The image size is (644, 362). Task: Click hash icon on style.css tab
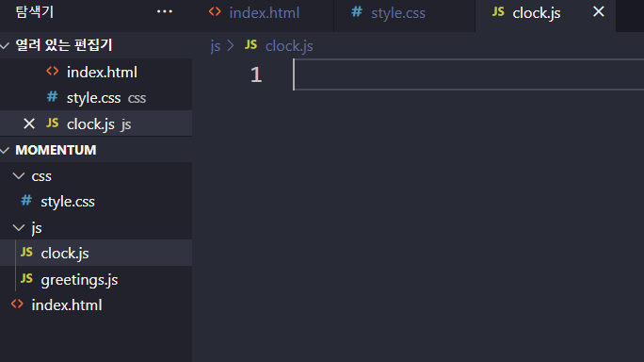click(357, 12)
